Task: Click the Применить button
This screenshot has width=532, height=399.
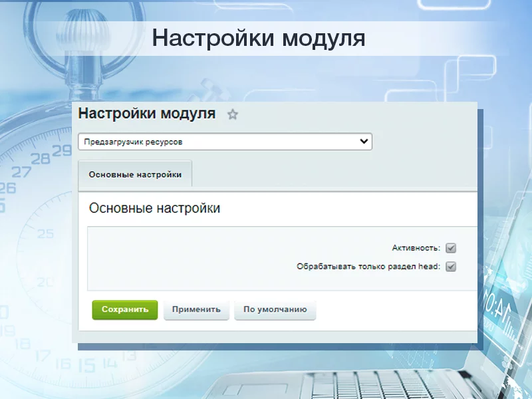Action: tap(196, 310)
